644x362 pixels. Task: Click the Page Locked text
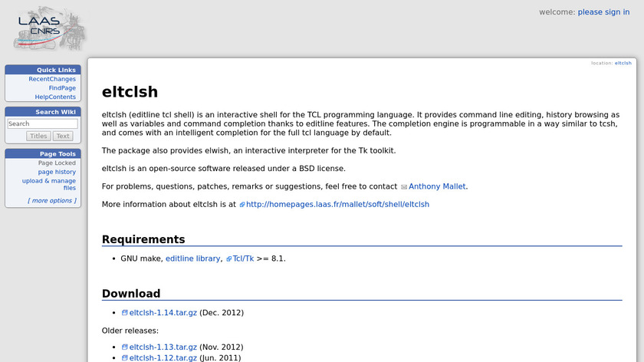pyautogui.click(x=57, y=163)
